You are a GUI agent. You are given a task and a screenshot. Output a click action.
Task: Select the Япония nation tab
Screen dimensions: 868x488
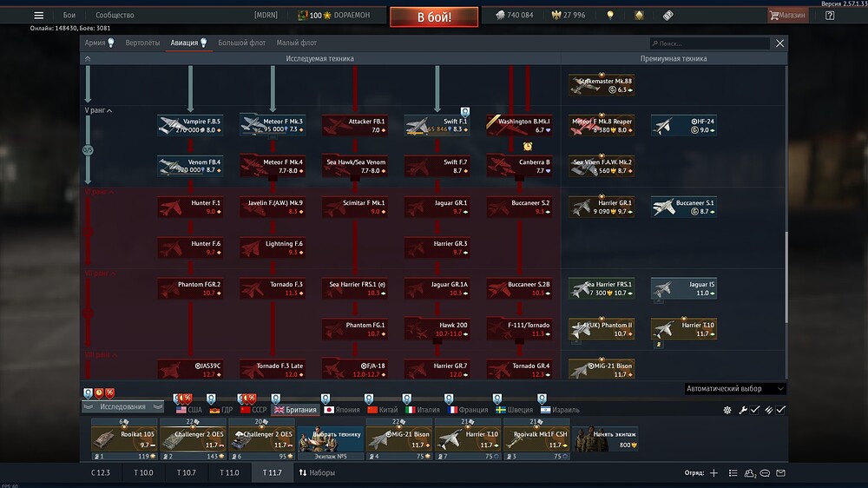click(x=342, y=410)
